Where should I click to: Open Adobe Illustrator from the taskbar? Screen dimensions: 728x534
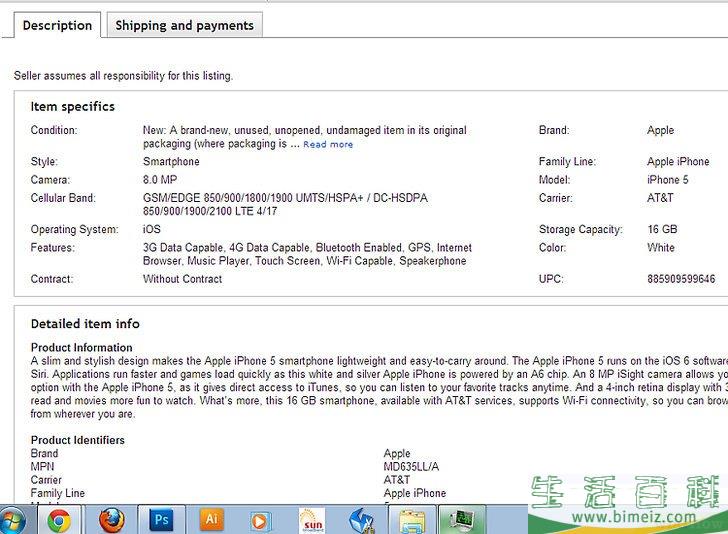point(211,520)
